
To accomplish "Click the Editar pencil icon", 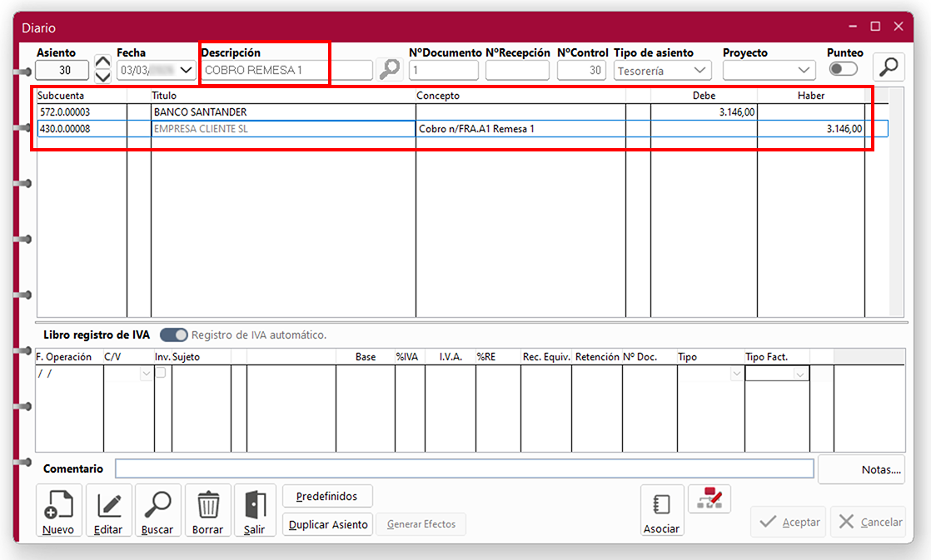I will [109, 509].
